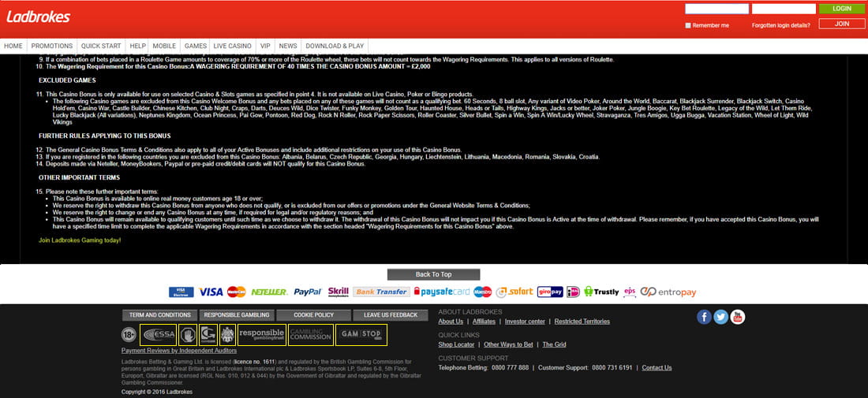The image size is (868, 398).
Task: Open the HOME menu item
Action: (x=13, y=46)
